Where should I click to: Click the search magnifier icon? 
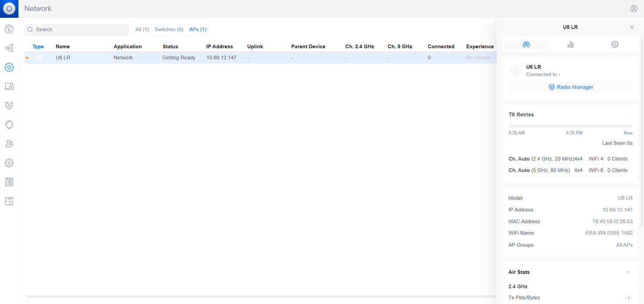click(30, 30)
